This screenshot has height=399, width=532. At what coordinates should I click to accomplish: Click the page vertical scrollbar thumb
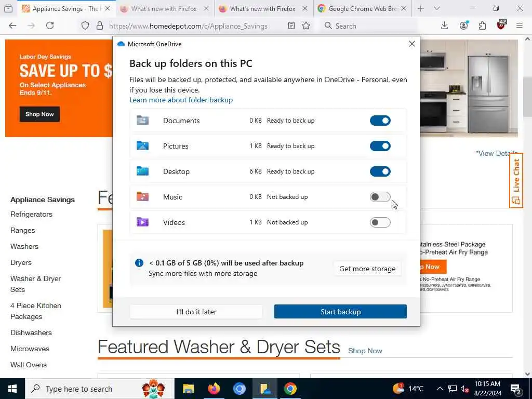[x=528, y=97]
